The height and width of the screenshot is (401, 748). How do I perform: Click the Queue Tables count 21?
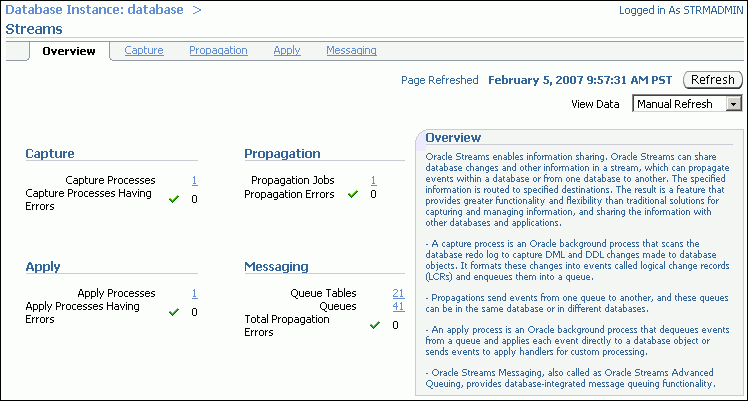pyautogui.click(x=398, y=293)
